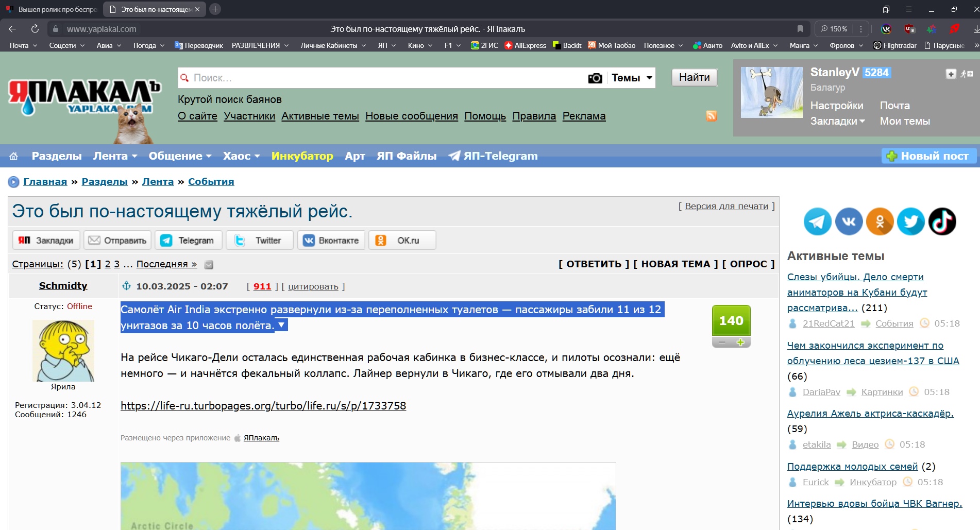Open Schmidty's avatar image
This screenshot has height=530, width=980.
coord(63,351)
